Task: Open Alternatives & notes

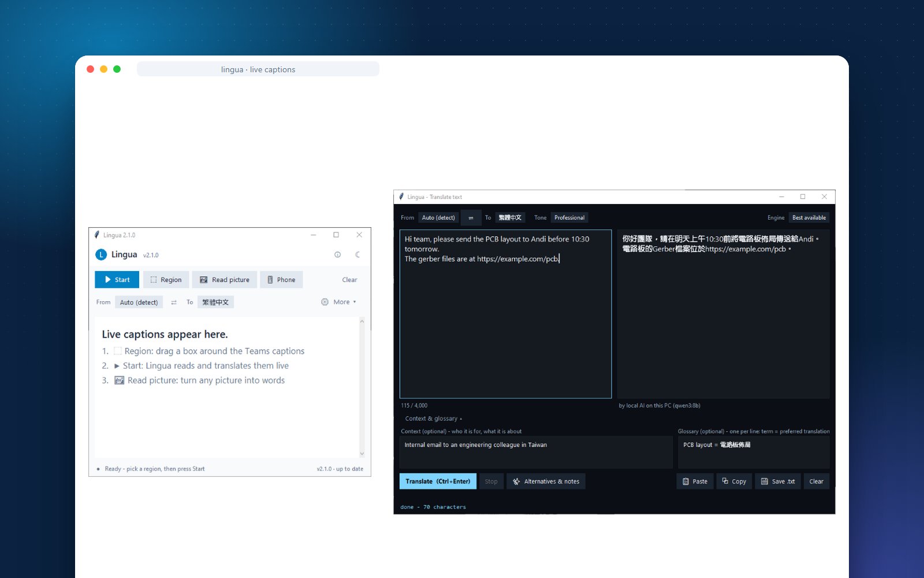Action: [546, 481]
